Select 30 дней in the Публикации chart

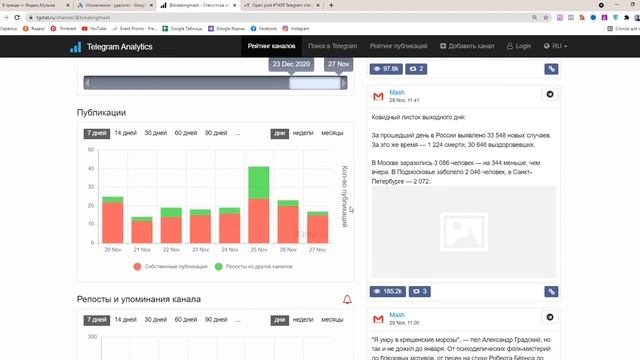pos(156,133)
